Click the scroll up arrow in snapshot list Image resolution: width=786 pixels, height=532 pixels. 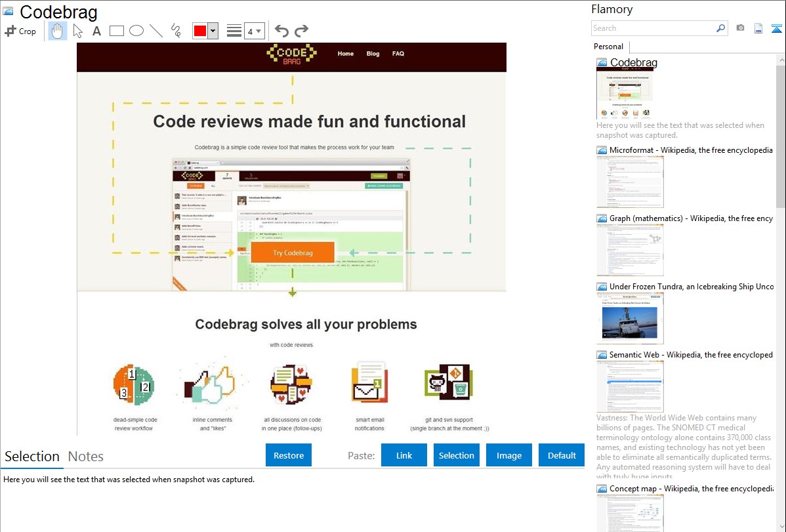click(x=781, y=60)
